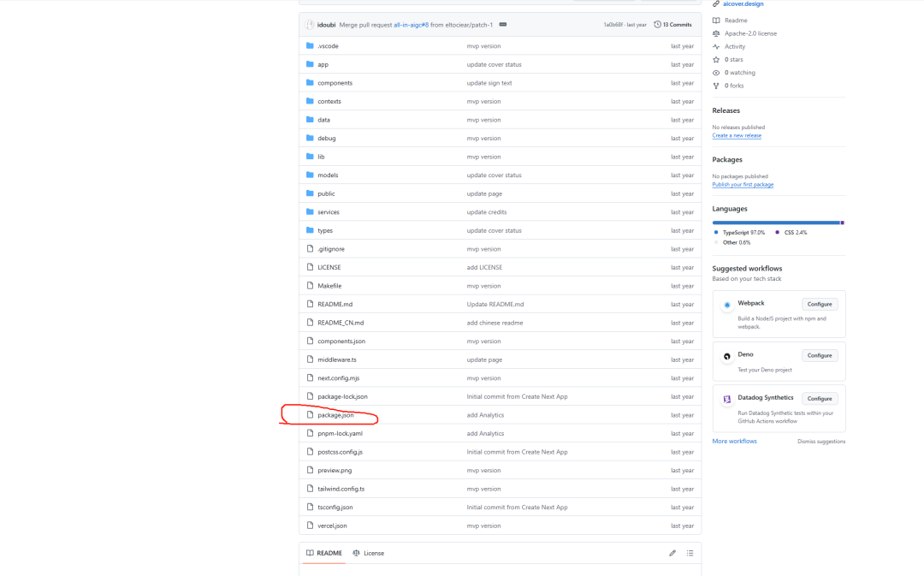Viewport: 924px width, 576px height.
Task: Click the blue TypeScript languages bar segment
Action: point(775,223)
